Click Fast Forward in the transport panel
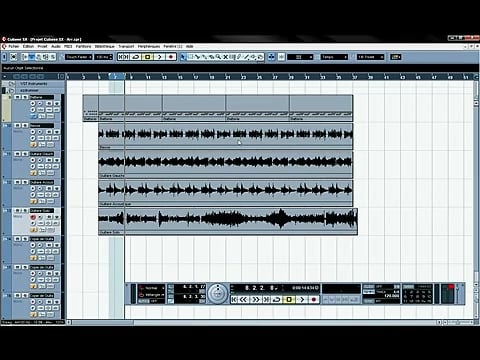Viewport: 480px width, 360px height. pyautogui.click(x=255, y=300)
